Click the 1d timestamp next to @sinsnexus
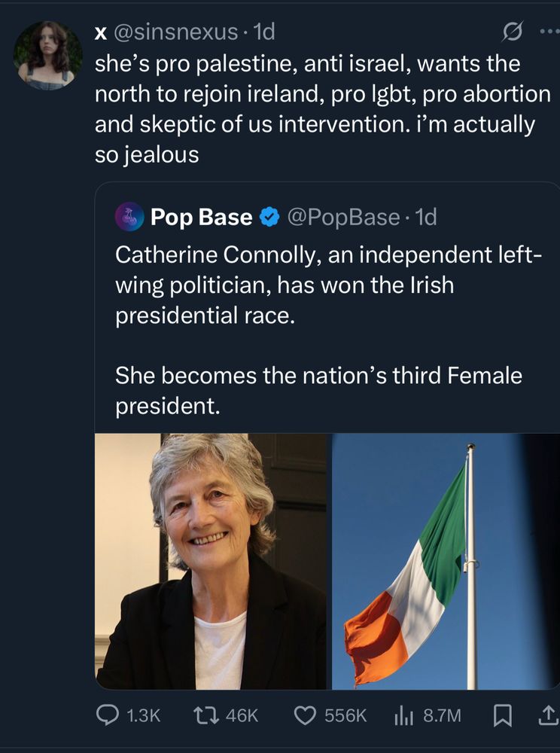This screenshot has height=753, width=560. (x=265, y=32)
